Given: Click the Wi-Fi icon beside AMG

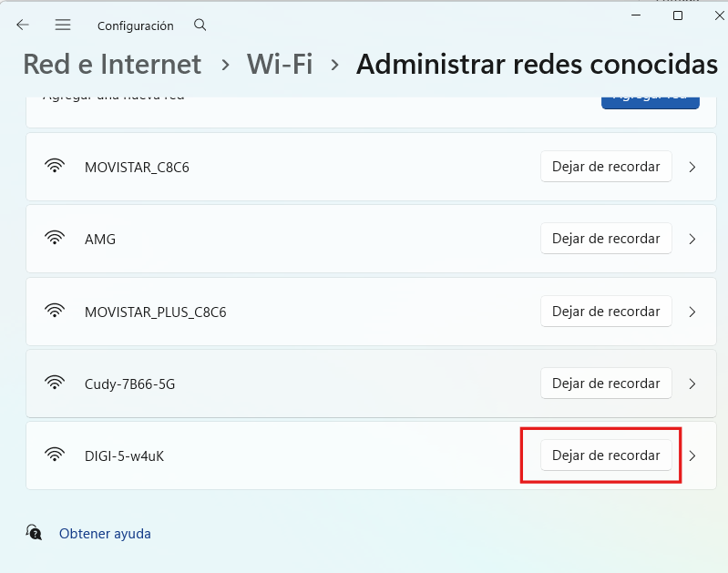Looking at the screenshot, I should (x=55, y=238).
